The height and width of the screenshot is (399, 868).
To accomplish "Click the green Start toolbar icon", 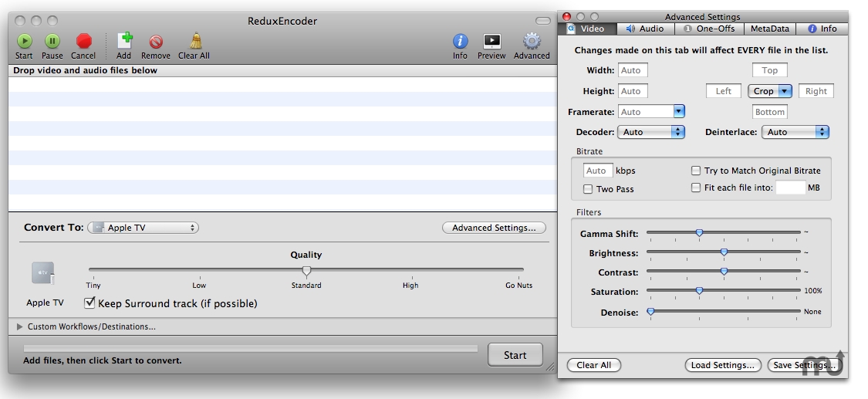I will (24, 41).
